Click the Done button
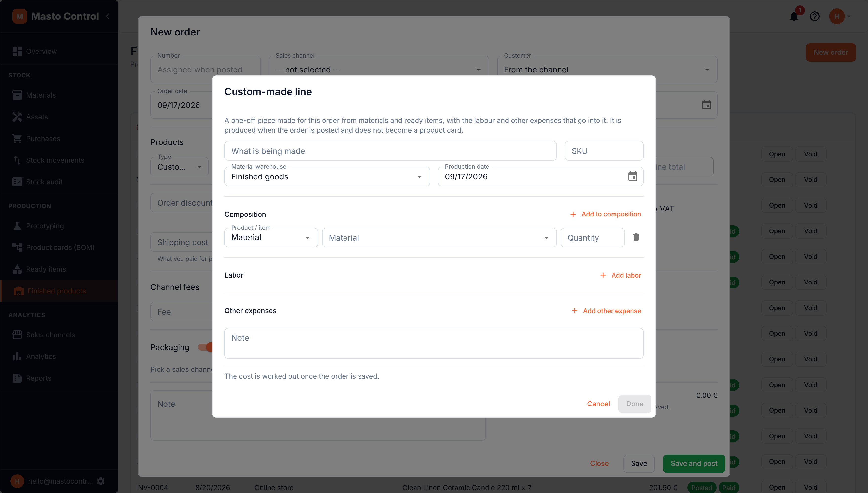 point(635,404)
